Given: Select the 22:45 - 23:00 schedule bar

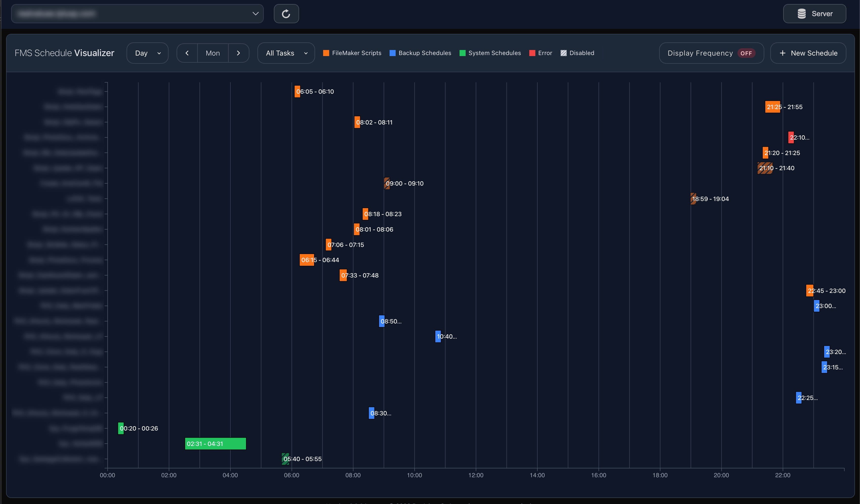Looking at the screenshot, I should tap(809, 291).
